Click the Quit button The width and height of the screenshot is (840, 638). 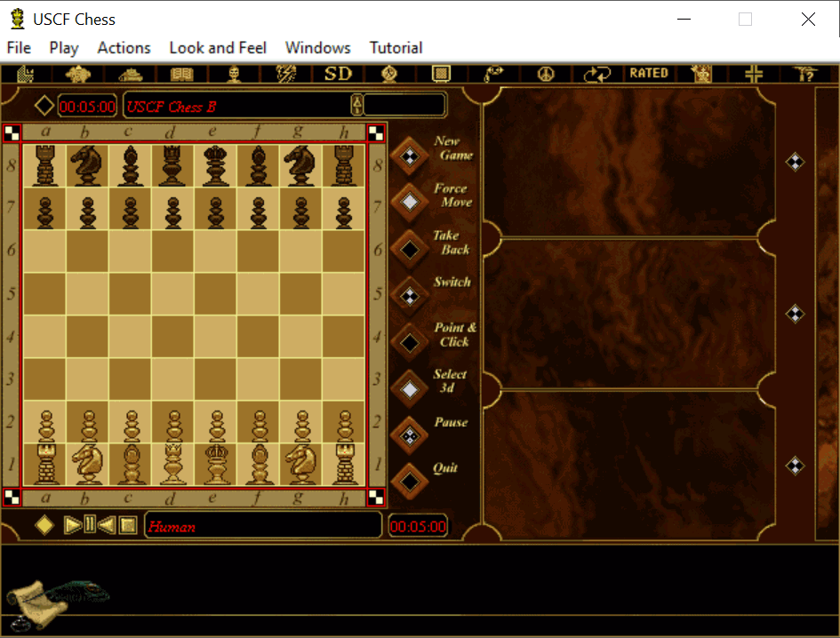[x=410, y=481]
